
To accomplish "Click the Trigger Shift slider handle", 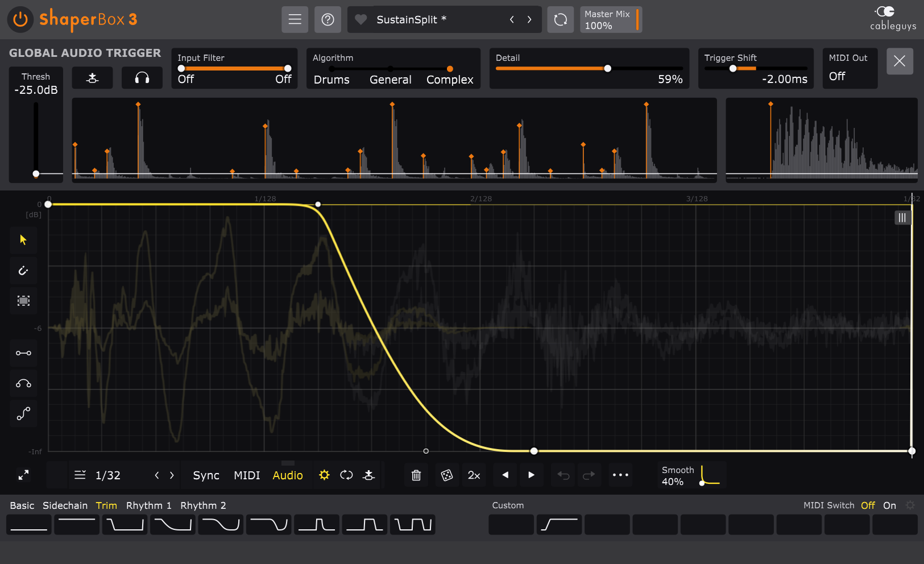I will coord(733,68).
